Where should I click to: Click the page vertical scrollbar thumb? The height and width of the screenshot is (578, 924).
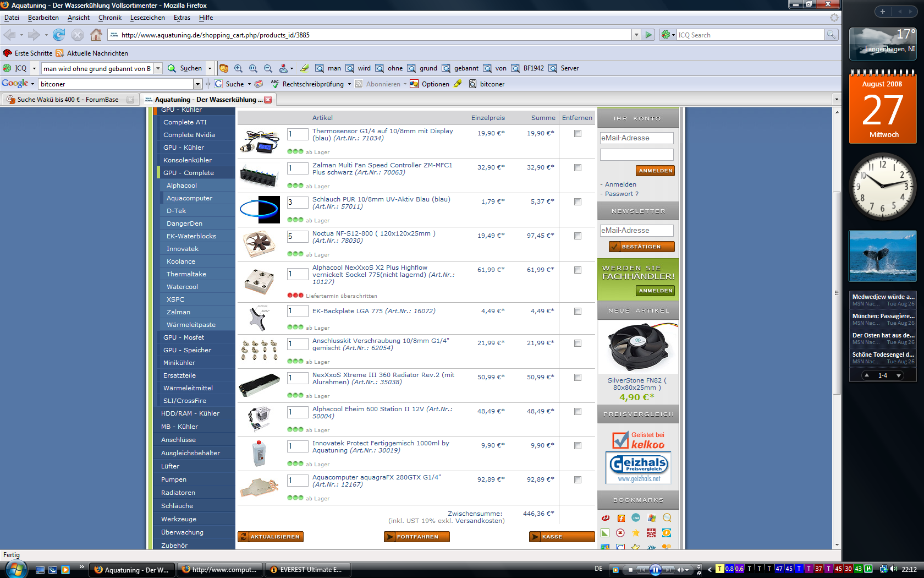pos(837,293)
